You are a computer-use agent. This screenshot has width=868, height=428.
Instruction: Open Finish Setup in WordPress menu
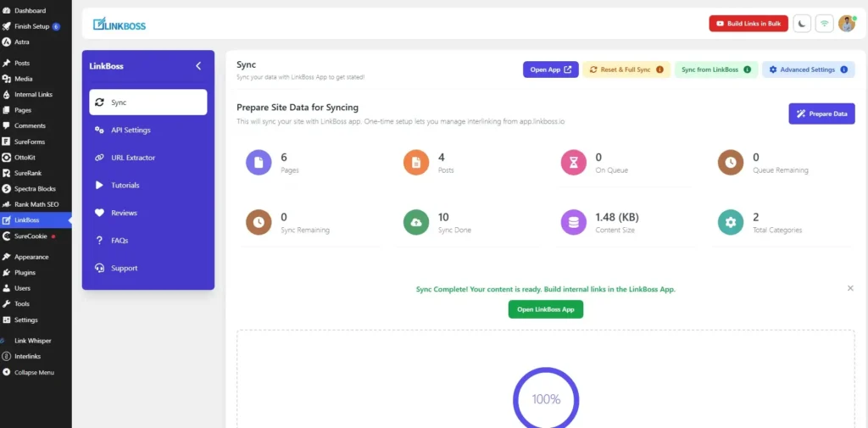(36, 26)
